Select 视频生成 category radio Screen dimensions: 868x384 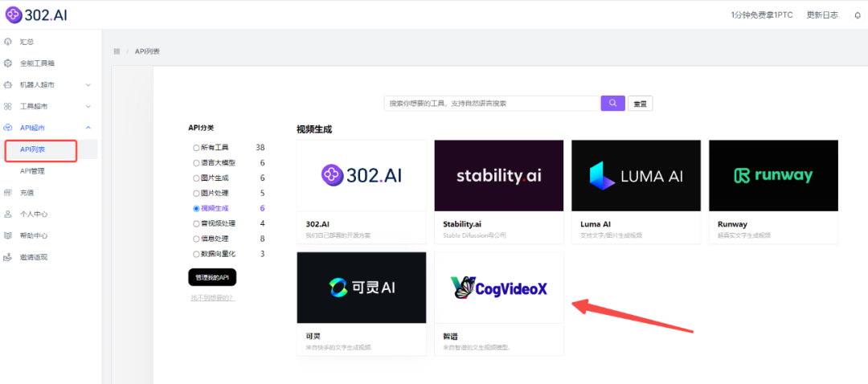pyautogui.click(x=196, y=209)
